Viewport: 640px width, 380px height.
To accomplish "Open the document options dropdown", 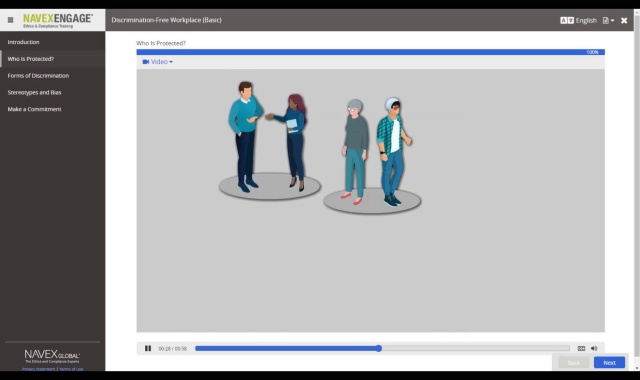I will [x=608, y=20].
